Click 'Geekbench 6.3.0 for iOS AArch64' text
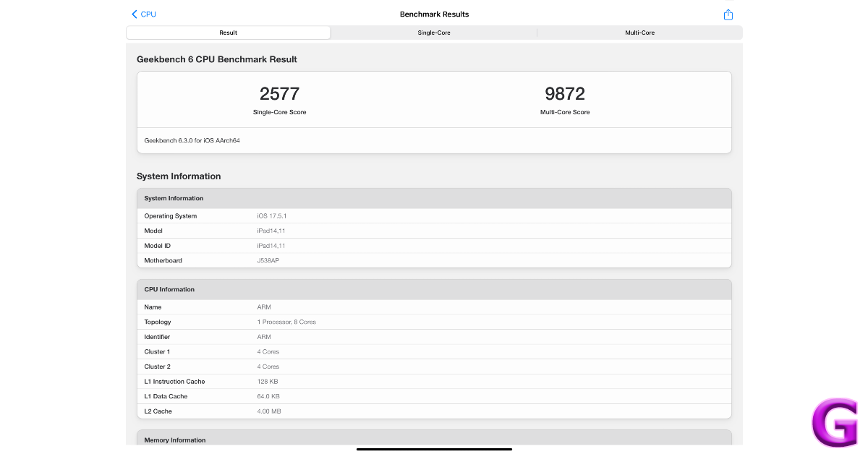The width and height of the screenshot is (868, 454). click(192, 140)
